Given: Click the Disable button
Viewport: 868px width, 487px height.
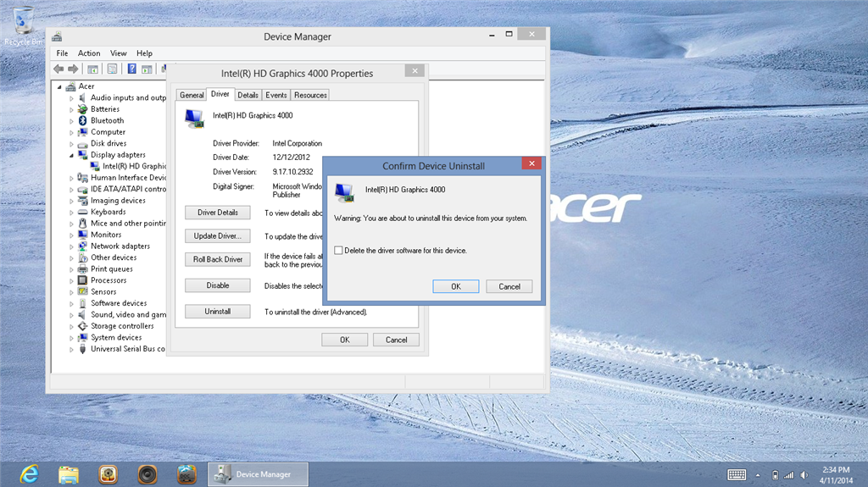Looking at the screenshot, I should point(218,285).
